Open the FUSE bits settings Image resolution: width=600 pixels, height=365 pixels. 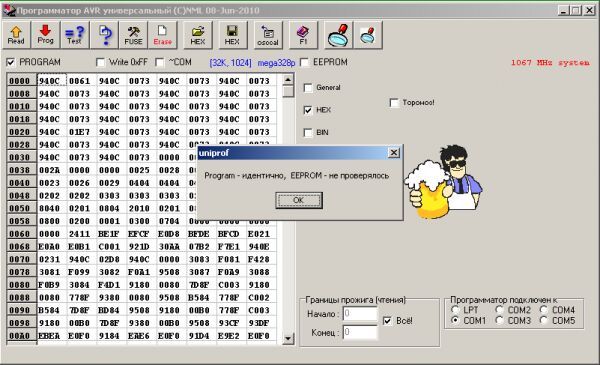tap(133, 35)
